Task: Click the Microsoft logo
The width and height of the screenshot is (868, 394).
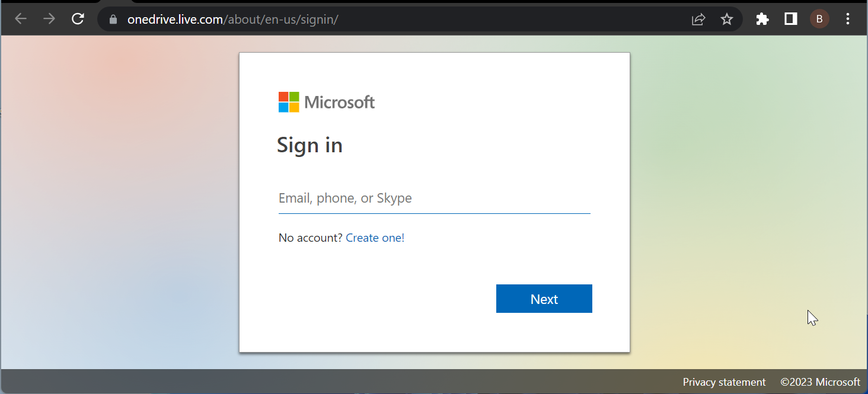Action: tap(327, 102)
